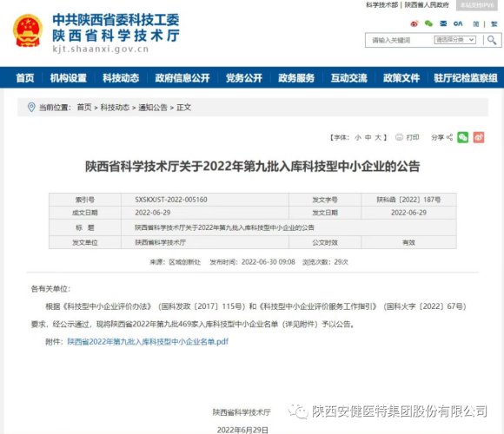The image size is (504, 434).
Task: Go to 通知公告 in breadcrumb
Action: [153, 108]
